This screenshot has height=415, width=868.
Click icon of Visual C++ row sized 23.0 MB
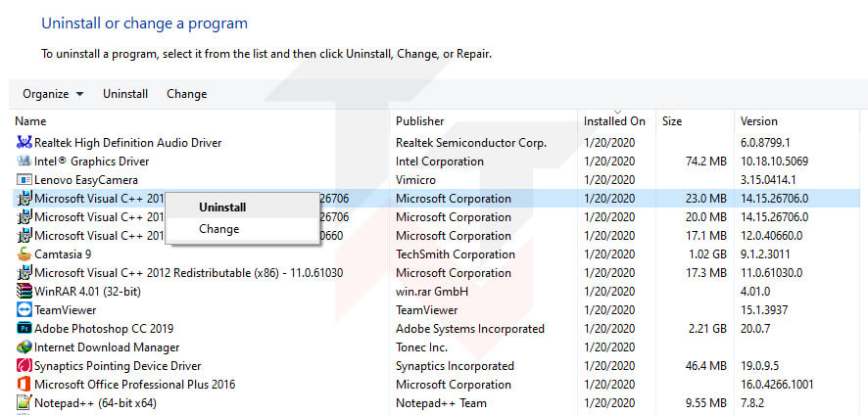24,199
